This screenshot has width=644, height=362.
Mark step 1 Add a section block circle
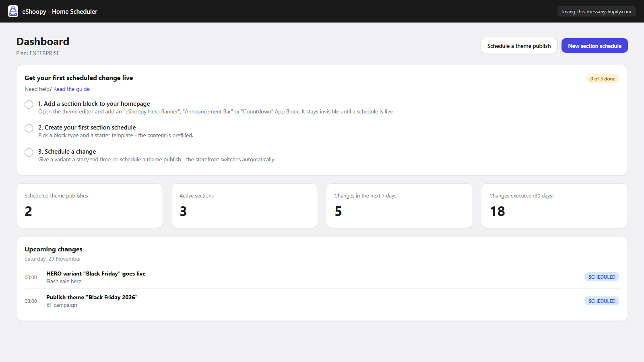pos(29,105)
